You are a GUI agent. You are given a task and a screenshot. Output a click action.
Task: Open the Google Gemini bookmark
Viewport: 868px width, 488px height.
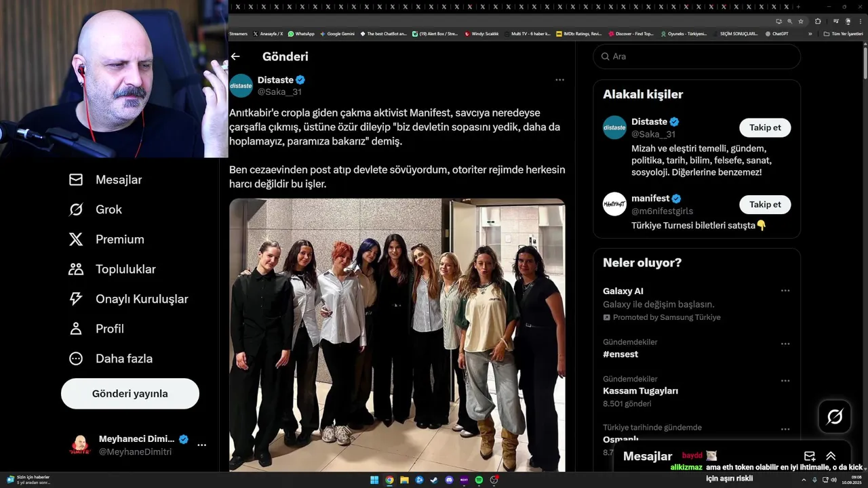337,33
